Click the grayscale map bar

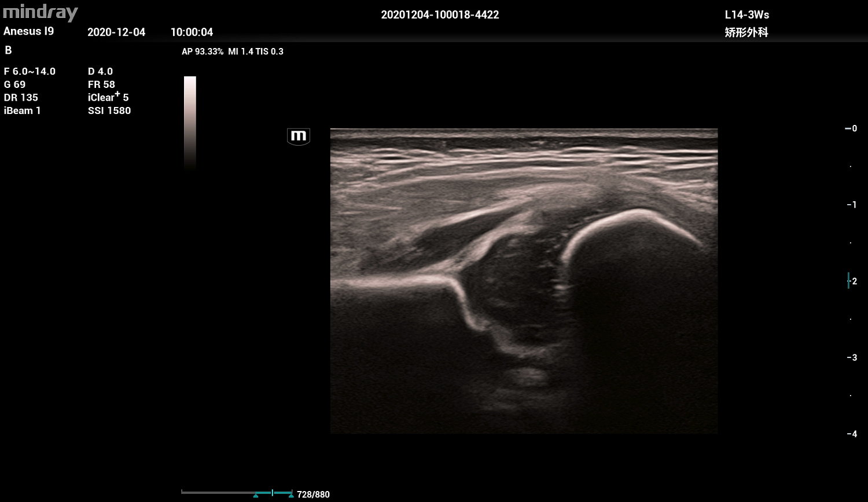click(x=190, y=122)
